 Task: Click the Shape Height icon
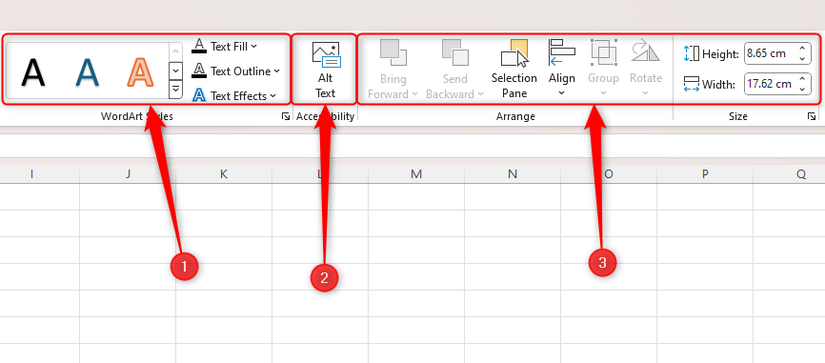coord(691,53)
